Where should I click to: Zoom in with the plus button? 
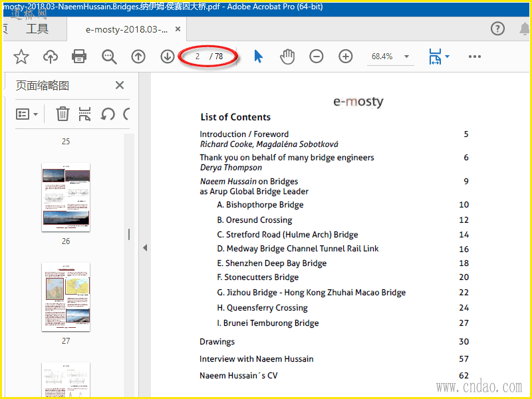click(x=345, y=57)
